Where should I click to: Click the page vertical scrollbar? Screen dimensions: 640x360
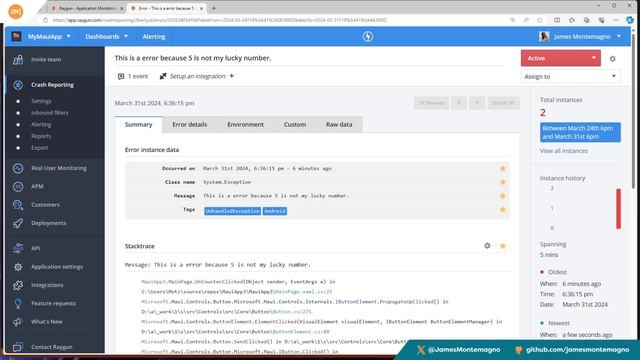633,110
